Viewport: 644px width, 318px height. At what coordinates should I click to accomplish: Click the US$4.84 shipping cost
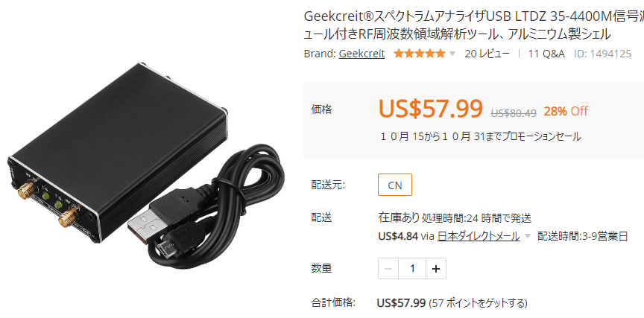pyautogui.click(x=398, y=236)
